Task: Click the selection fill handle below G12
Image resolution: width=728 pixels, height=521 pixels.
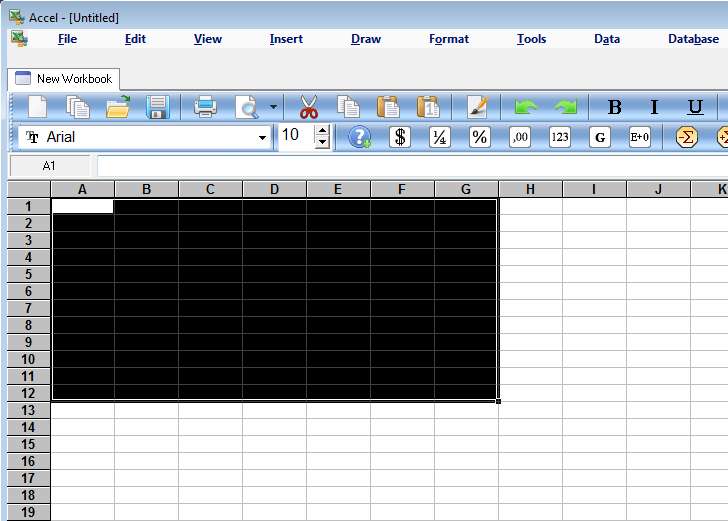Action: pyautogui.click(x=498, y=401)
